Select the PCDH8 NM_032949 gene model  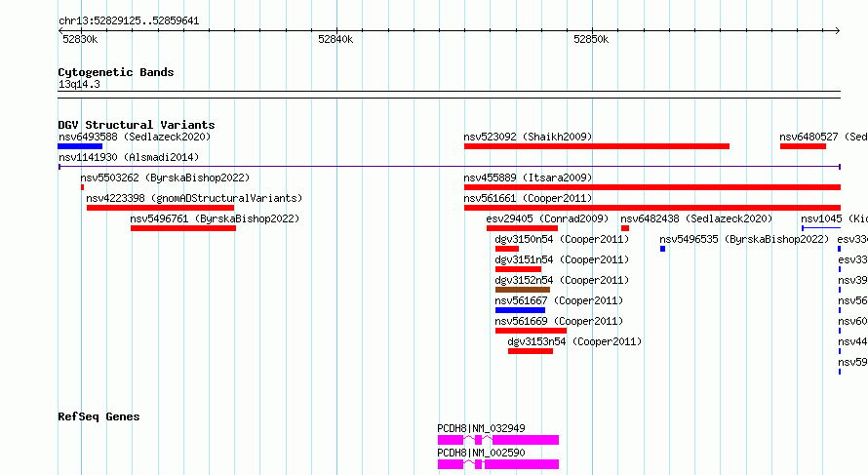click(x=498, y=440)
